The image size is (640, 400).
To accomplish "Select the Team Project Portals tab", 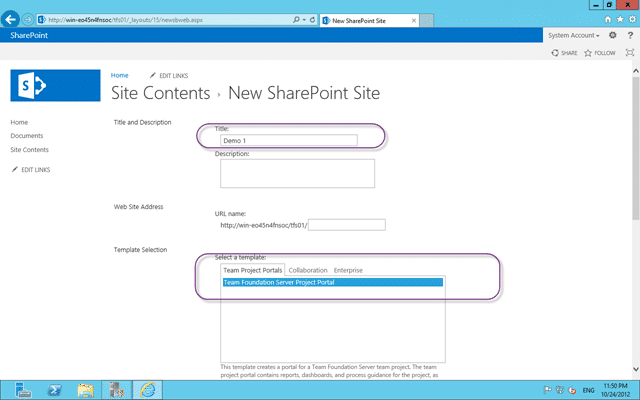I will pyautogui.click(x=253, y=270).
